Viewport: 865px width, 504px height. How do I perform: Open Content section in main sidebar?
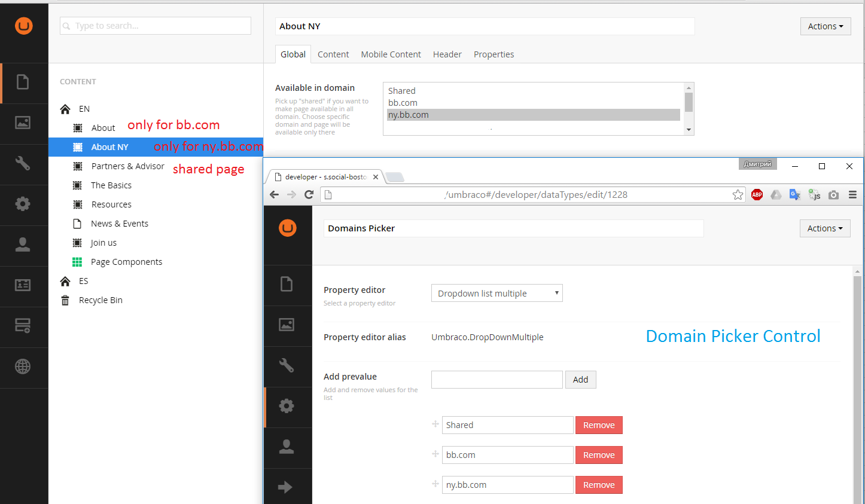23,82
